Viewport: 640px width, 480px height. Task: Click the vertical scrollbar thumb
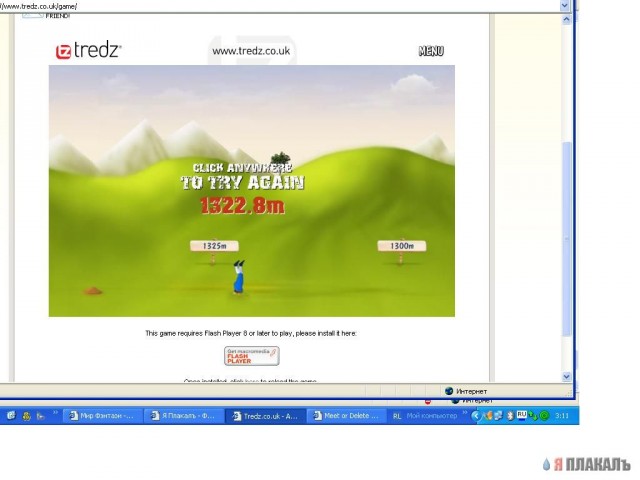click(x=567, y=239)
